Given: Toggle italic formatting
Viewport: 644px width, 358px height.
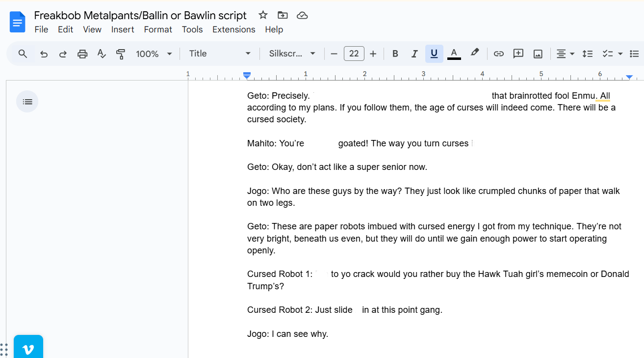Looking at the screenshot, I should coord(414,54).
